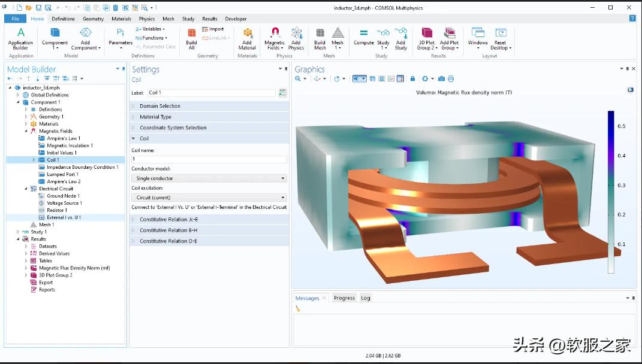The width and height of the screenshot is (642, 364).
Task: Toggle the lock view padlock icon
Action: 412,78
